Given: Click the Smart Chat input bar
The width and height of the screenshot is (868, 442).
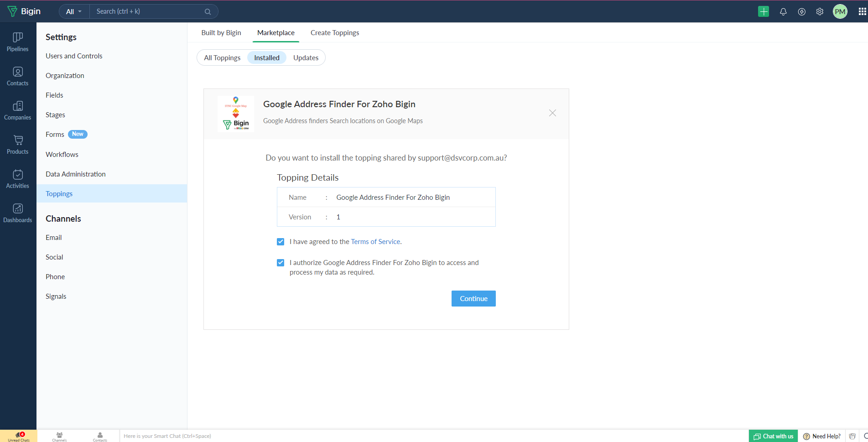Looking at the screenshot, I should click(x=433, y=436).
